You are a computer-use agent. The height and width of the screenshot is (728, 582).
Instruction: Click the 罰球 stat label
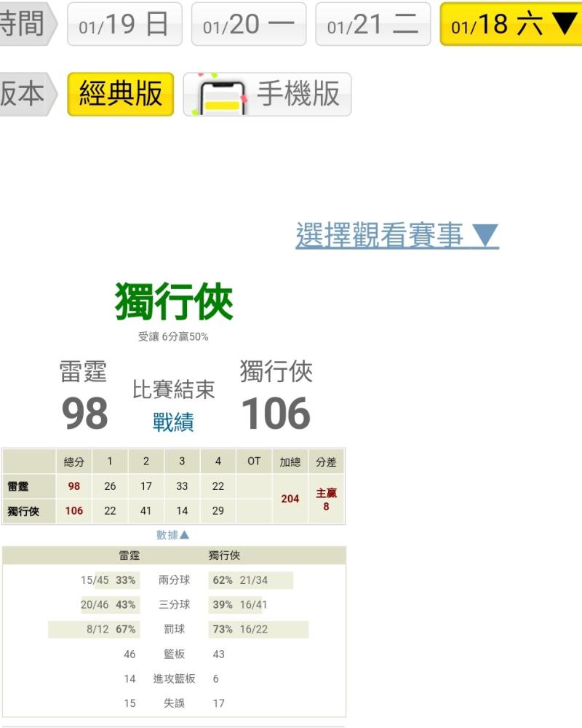point(175,629)
